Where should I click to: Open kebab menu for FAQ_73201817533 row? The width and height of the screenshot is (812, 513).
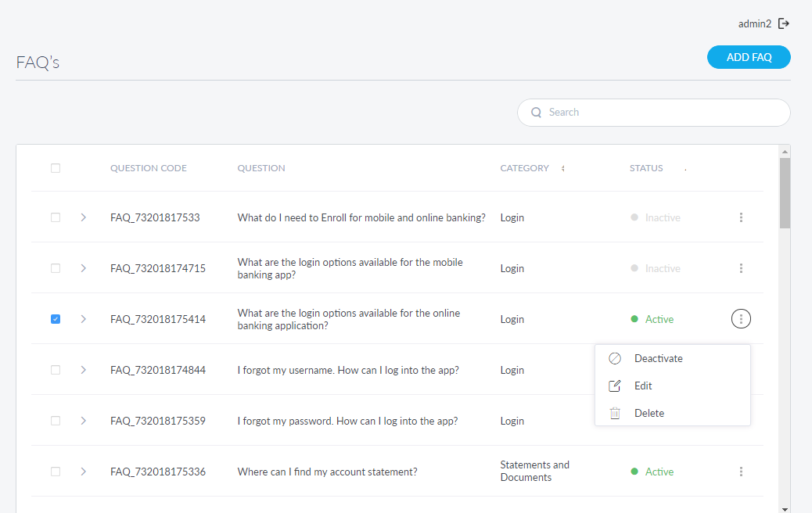tap(741, 217)
